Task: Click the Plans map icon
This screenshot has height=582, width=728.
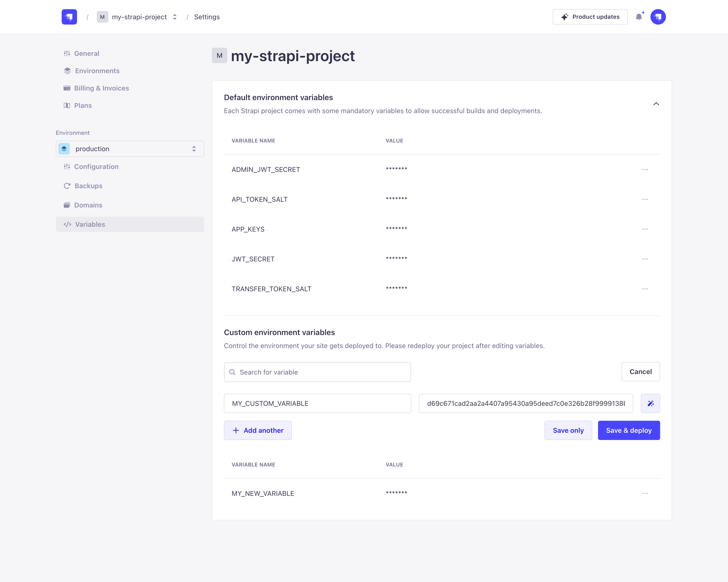Action: click(67, 105)
